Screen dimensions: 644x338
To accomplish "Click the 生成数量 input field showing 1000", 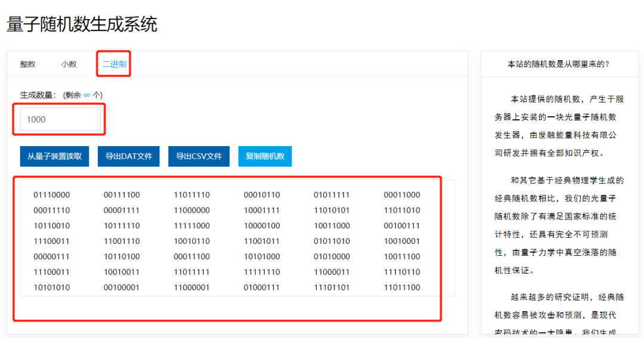I will pos(60,119).
